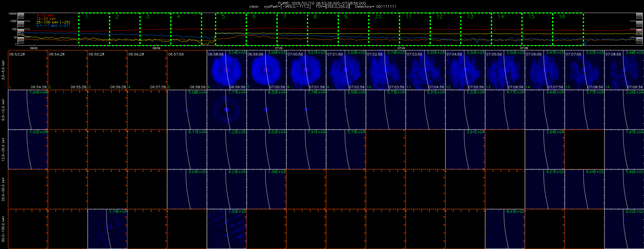Click the 1.87E+04 peak value
Image resolution: width=644 pixels, height=249 pixels.
635,132
